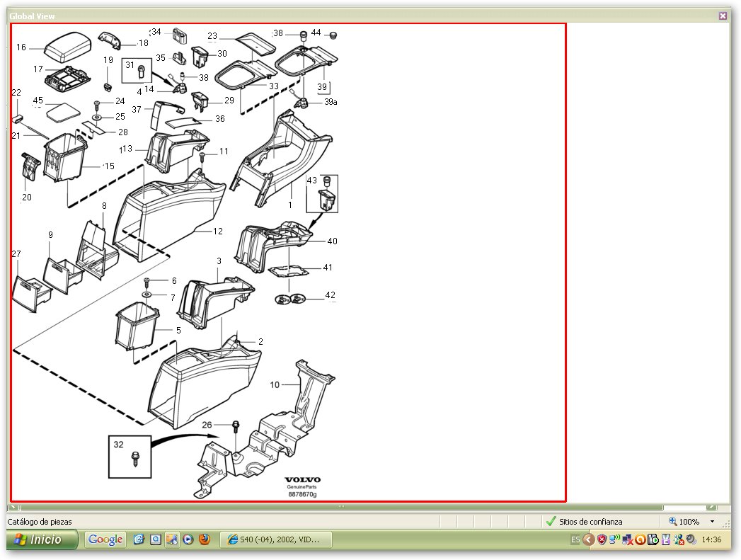
Task: Open the Inicio start menu
Action: 42,539
